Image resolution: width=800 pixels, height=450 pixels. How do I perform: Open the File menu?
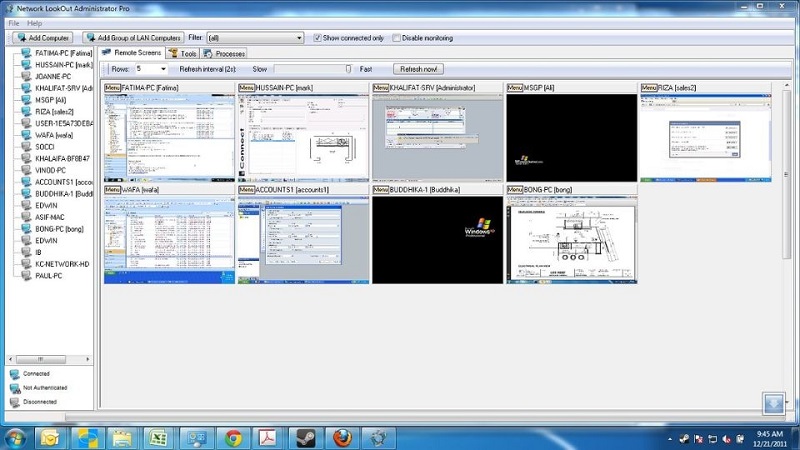pyautogui.click(x=14, y=22)
